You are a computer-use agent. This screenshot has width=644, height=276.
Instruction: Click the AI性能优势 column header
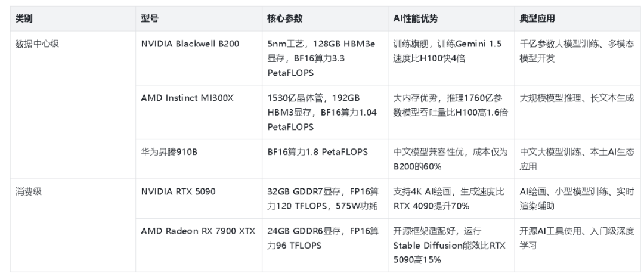click(451, 18)
